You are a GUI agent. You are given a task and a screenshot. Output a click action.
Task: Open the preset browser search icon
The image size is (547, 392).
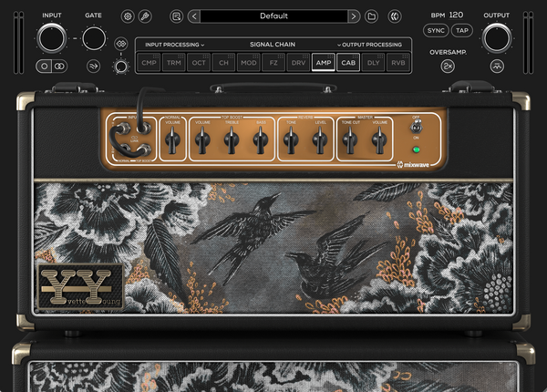pos(177,16)
